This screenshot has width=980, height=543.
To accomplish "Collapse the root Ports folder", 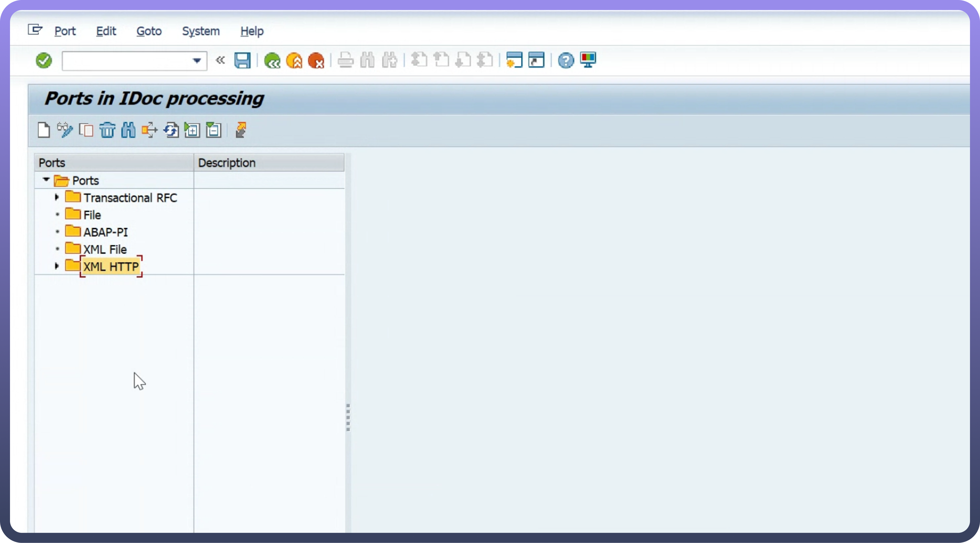I will [46, 179].
